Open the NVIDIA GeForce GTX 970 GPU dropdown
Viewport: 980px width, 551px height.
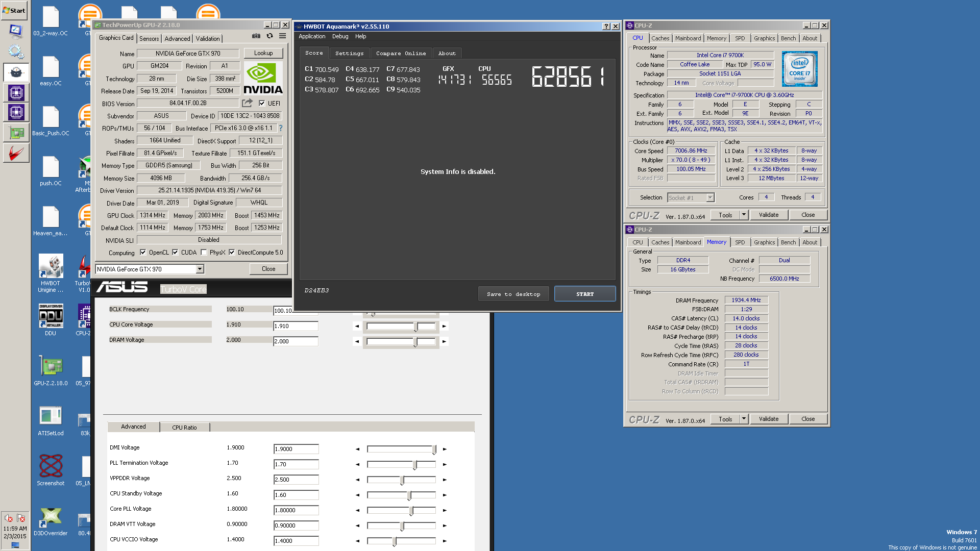[200, 269]
